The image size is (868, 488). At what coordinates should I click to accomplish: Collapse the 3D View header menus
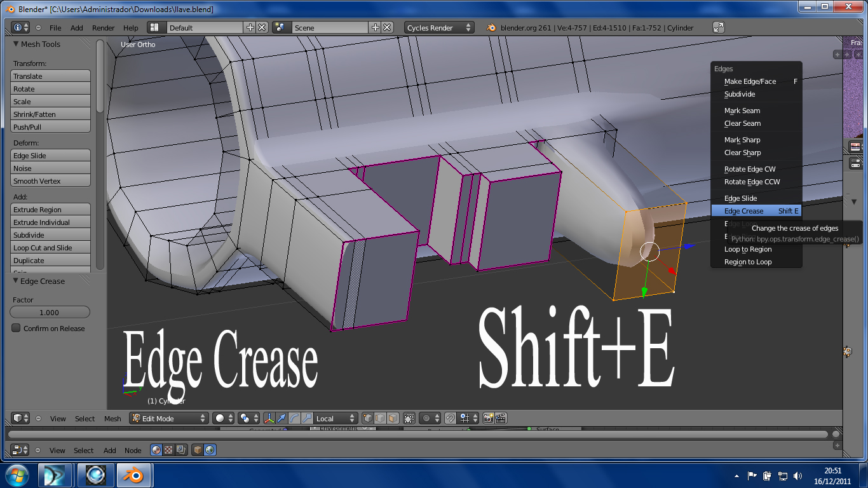38,419
